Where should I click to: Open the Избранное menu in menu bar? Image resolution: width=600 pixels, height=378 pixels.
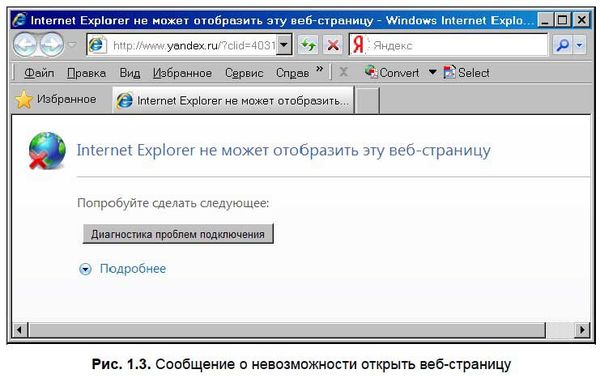tap(182, 73)
